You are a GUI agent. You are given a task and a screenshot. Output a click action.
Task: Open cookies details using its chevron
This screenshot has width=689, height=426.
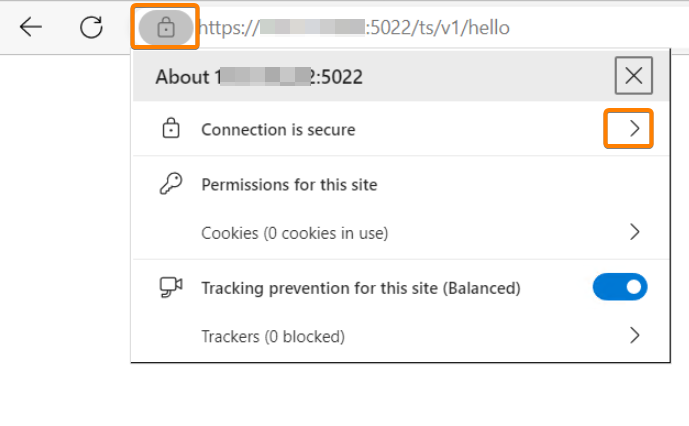[x=634, y=232]
